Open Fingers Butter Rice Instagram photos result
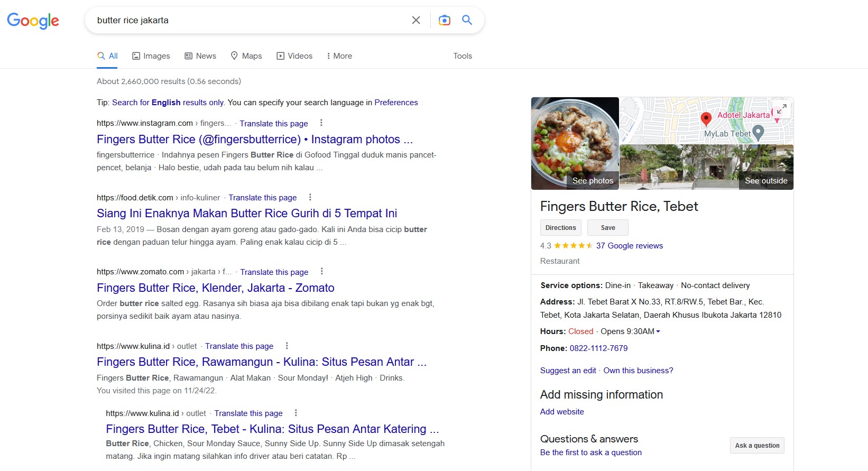 (x=255, y=139)
